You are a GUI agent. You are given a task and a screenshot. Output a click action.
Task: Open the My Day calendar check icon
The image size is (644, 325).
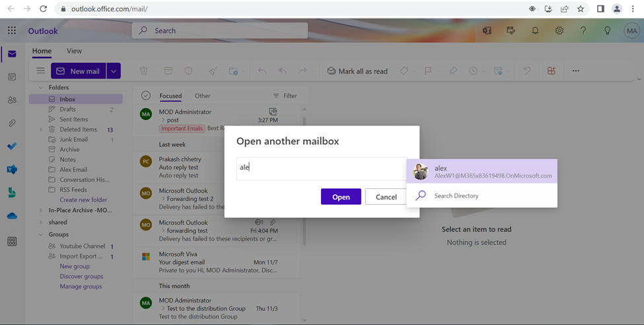tap(511, 30)
